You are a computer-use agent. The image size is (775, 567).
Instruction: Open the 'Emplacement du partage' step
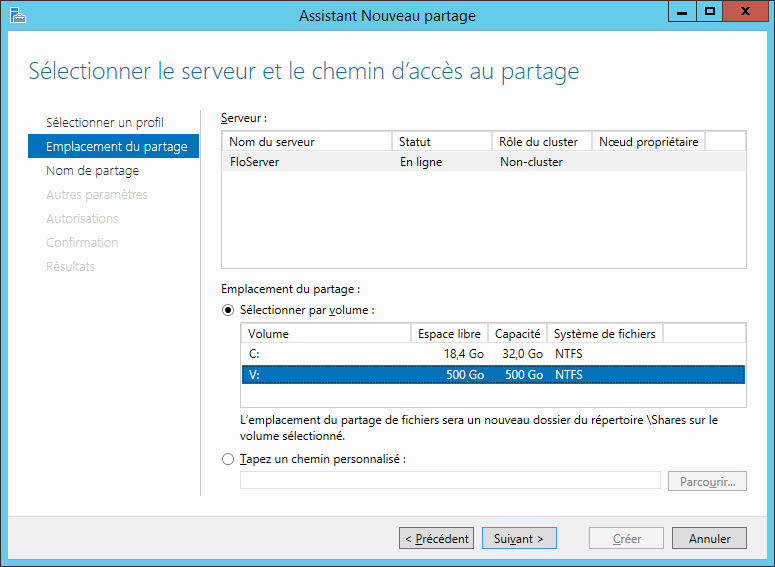(116, 147)
